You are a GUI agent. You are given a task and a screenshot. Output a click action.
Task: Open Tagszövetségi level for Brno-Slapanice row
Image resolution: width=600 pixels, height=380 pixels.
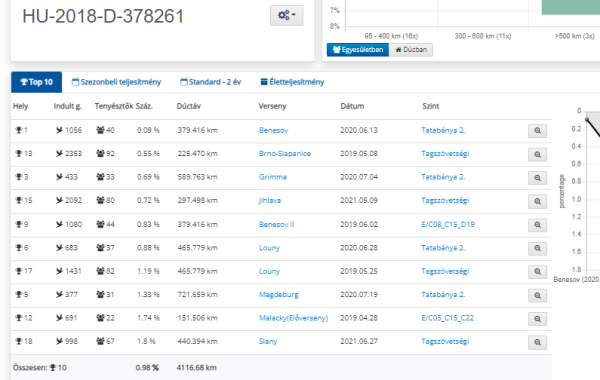[x=445, y=154]
